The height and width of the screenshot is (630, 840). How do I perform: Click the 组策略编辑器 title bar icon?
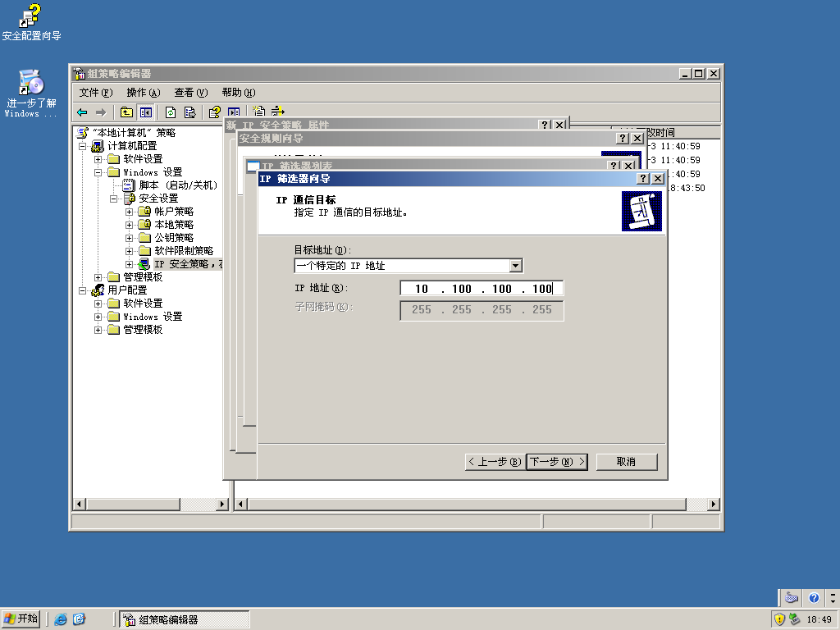pos(80,73)
